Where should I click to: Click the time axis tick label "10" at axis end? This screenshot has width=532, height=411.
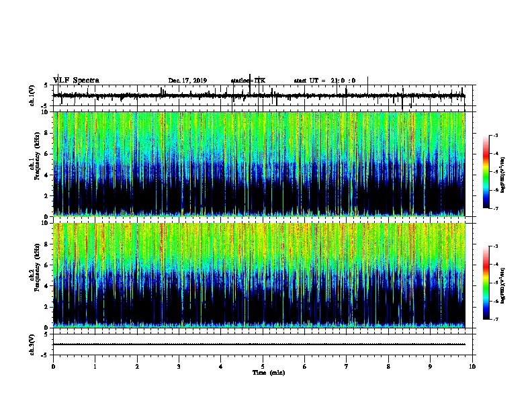[x=472, y=367]
